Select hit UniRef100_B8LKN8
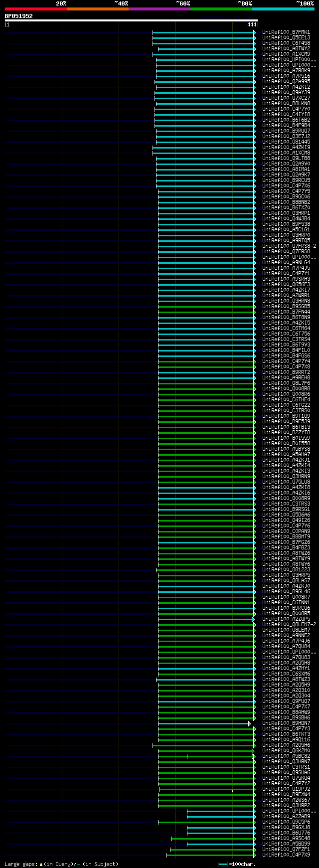Screen dimensions: 319x868 286,104
